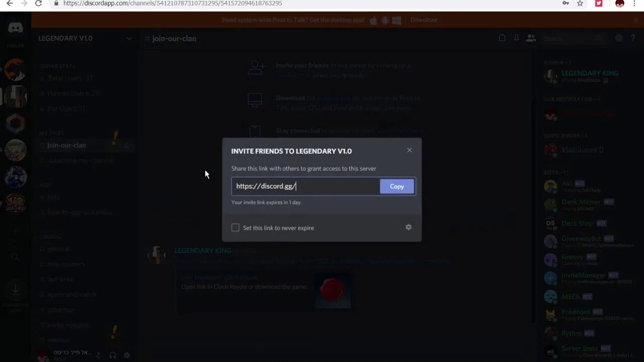Screen dimensions: 644x362
Task: Open Discord home icon
Action: coord(16,28)
